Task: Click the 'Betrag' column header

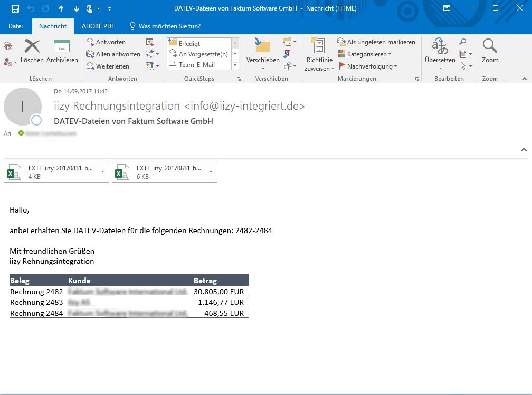Action: point(205,281)
